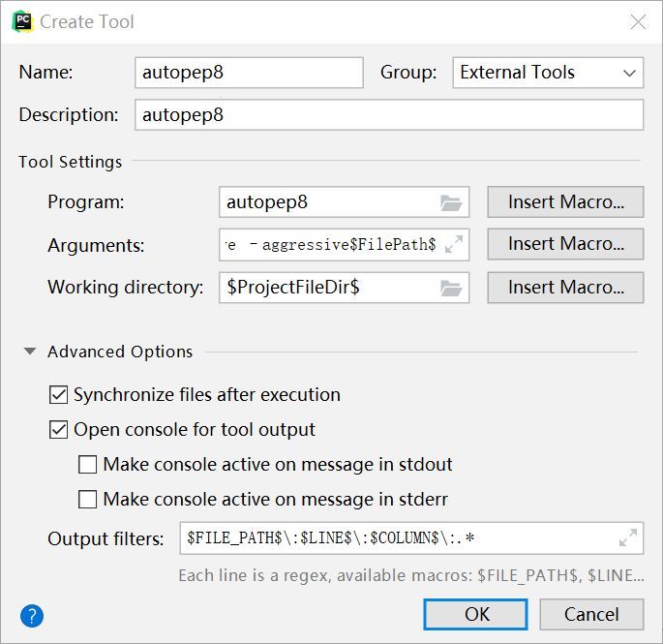The height and width of the screenshot is (644, 663).
Task: Click the PyCharm logo icon in title bar
Action: pos(23,21)
